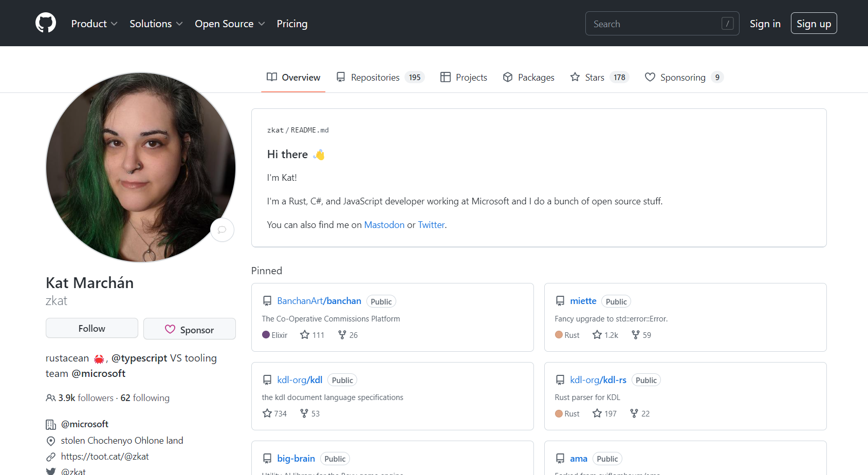Click the repo icon next to kdl-rs
The image size is (868, 475).
coord(560,380)
